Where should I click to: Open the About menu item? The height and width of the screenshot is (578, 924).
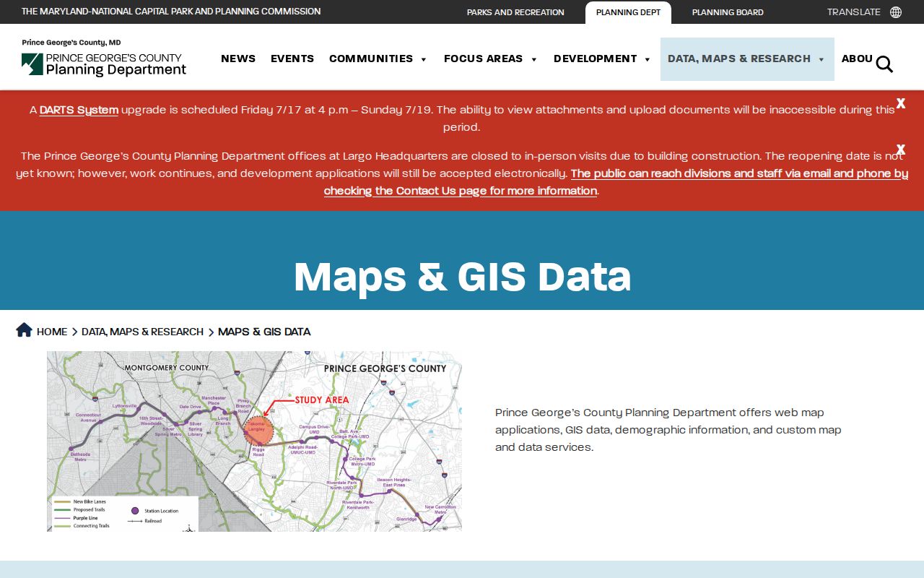pyautogui.click(x=857, y=59)
